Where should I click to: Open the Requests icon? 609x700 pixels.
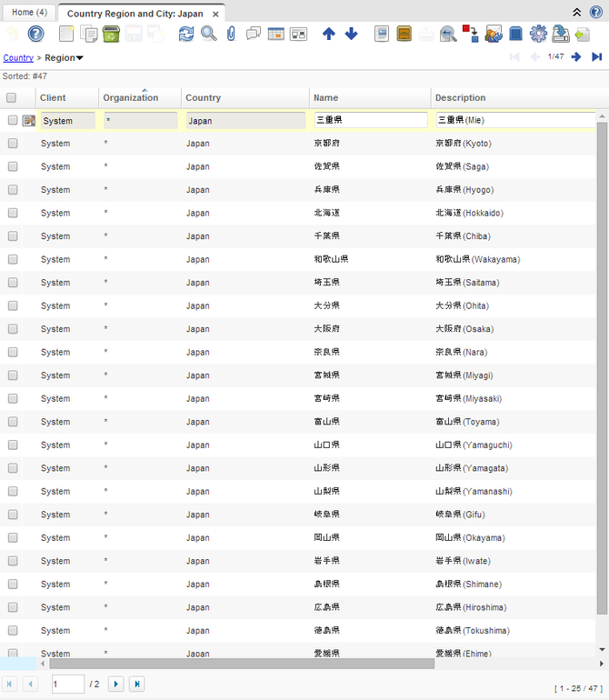[494, 34]
